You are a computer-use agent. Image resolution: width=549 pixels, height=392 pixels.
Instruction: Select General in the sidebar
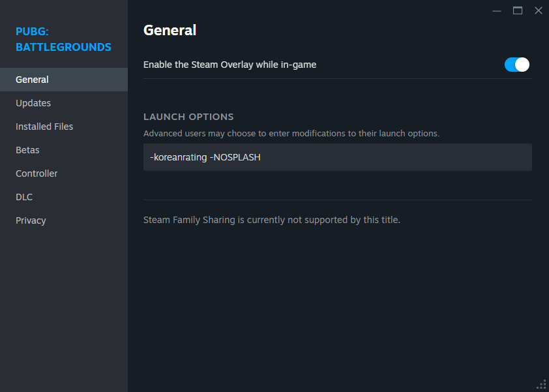coord(32,80)
